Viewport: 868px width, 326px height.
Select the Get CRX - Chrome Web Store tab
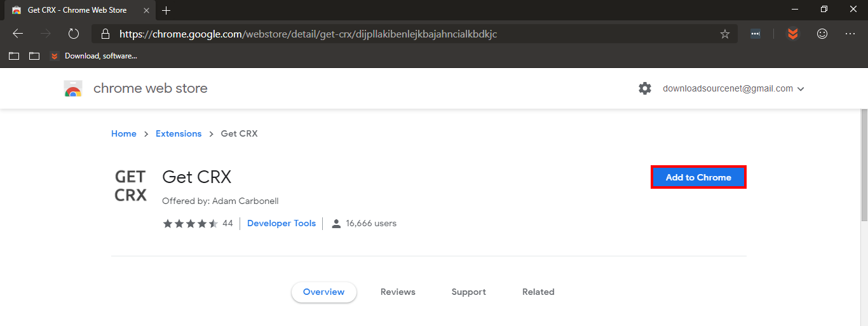tap(79, 10)
